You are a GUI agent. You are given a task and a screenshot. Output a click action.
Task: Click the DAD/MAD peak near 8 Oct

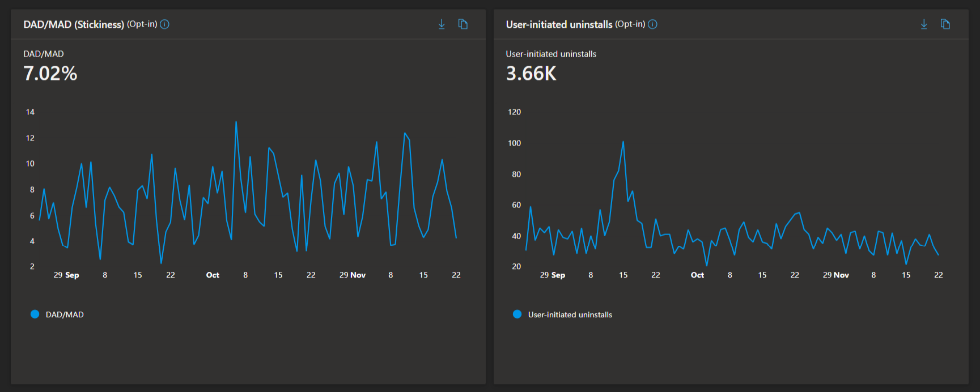(236, 122)
